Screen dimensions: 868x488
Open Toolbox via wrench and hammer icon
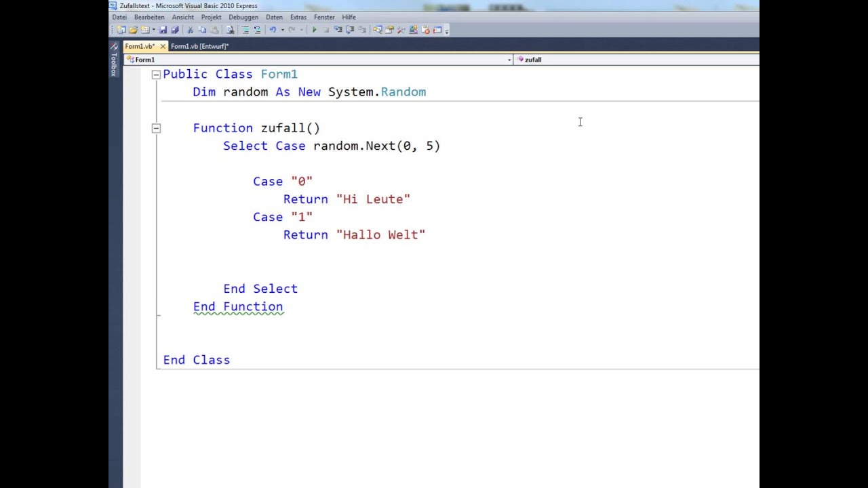coord(401,30)
